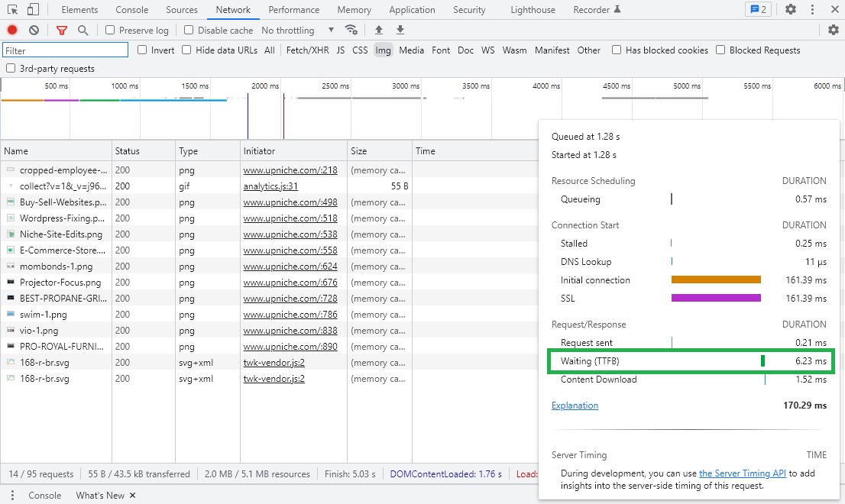Open initiator link www.upniche.com/:890
Image resolution: width=845 pixels, height=504 pixels.
[290, 346]
